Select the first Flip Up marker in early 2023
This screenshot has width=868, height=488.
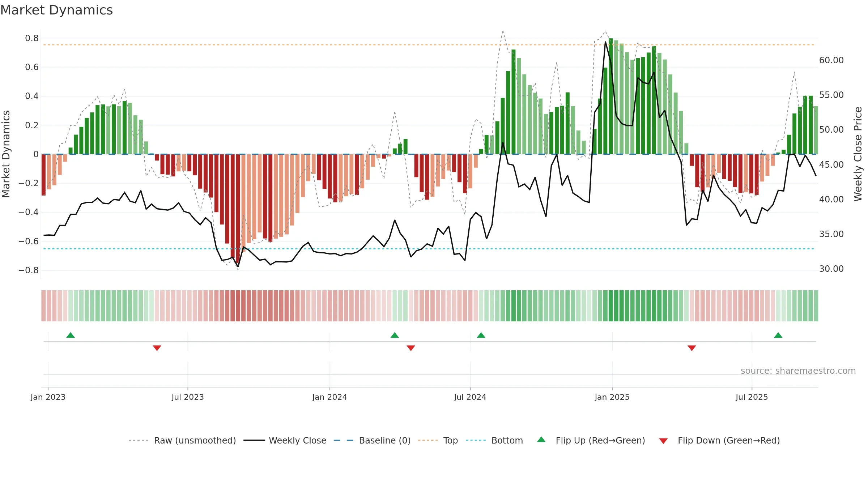(x=71, y=335)
